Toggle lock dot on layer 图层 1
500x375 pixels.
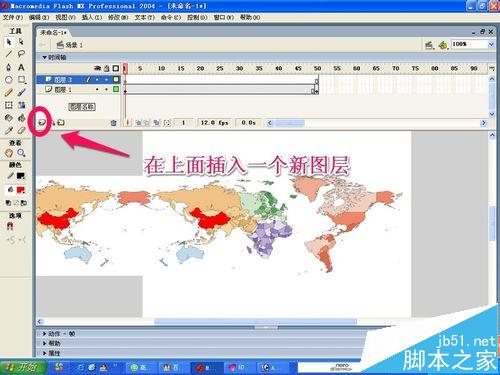pyautogui.click(x=106, y=89)
